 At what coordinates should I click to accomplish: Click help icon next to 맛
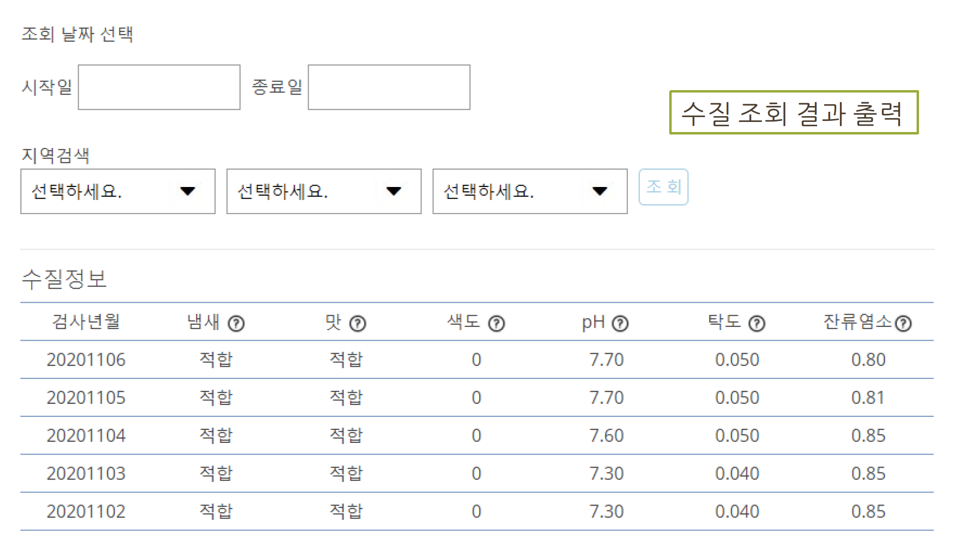(357, 323)
